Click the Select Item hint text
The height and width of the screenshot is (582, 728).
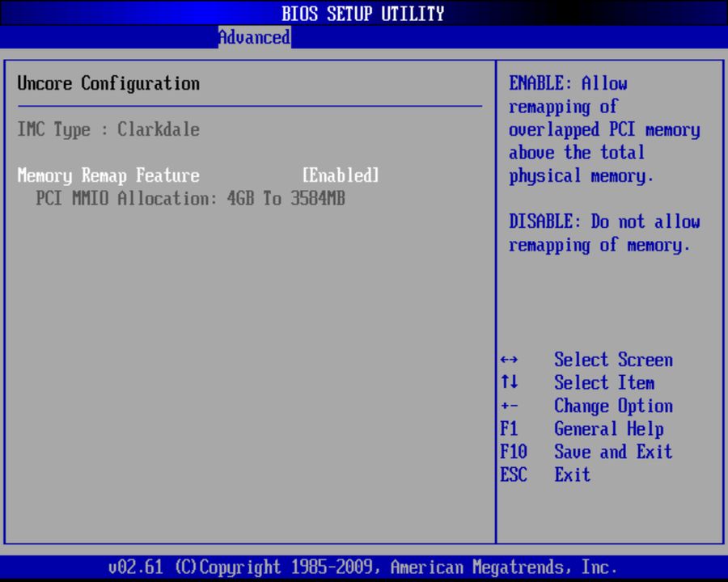(604, 382)
